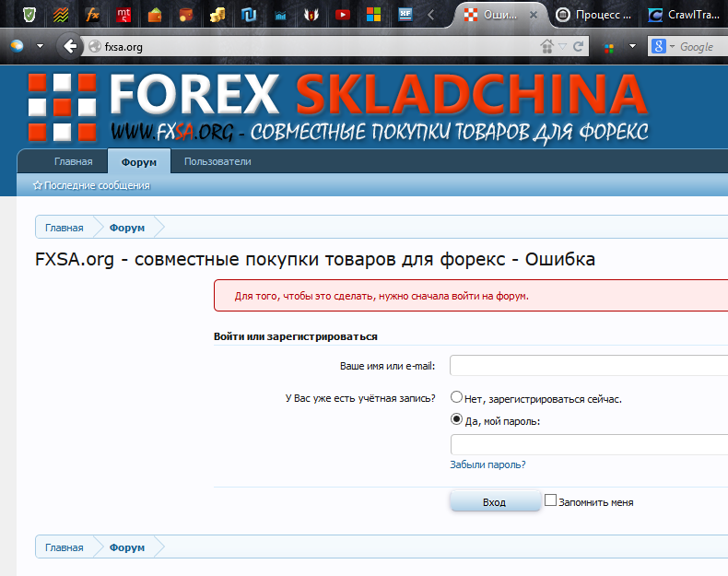This screenshot has height=576, width=728.
Task: Click top breadcrumb 'Форум'
Action: coord(127,228)
